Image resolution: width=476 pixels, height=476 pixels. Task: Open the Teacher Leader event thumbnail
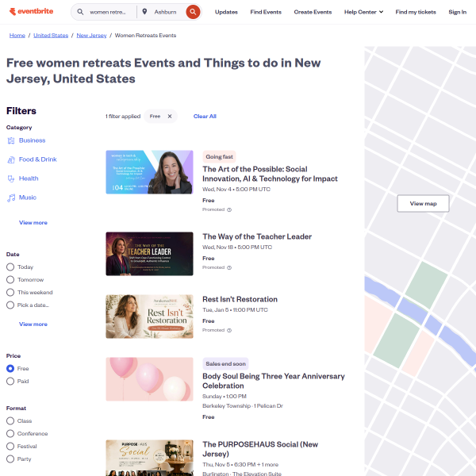(149, 254)
